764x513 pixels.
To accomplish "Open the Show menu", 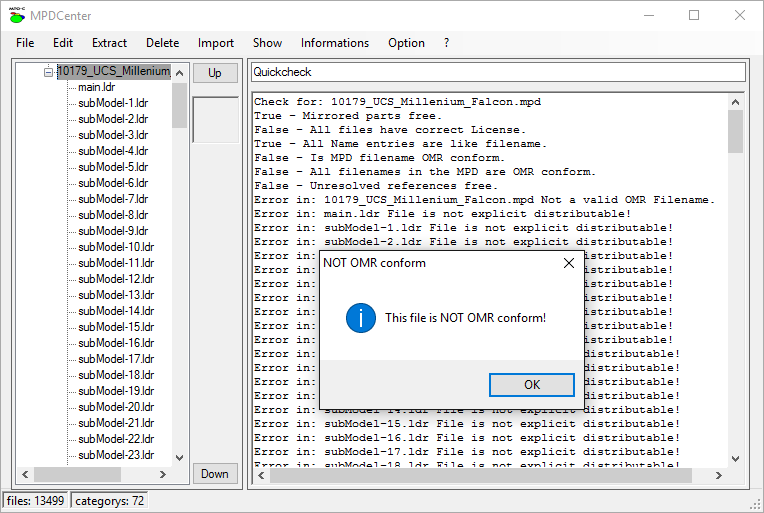I will point(267,43).
